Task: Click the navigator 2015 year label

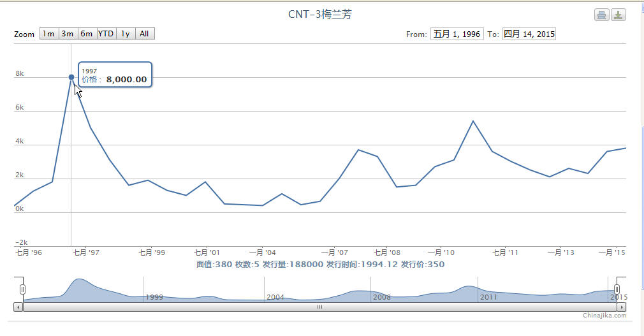Action: [618, 297]
